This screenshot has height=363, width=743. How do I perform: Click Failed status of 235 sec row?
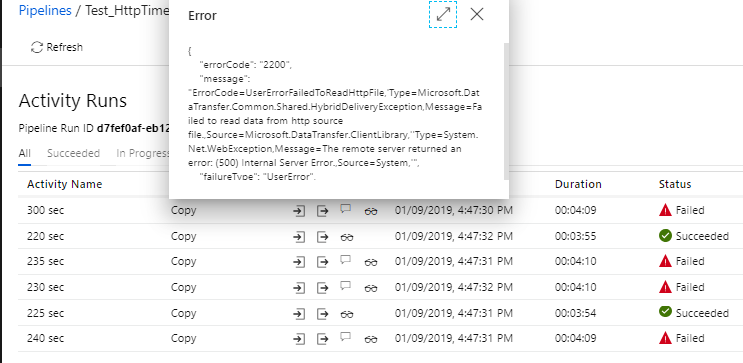pyautogui.click(x=681, y=261)
